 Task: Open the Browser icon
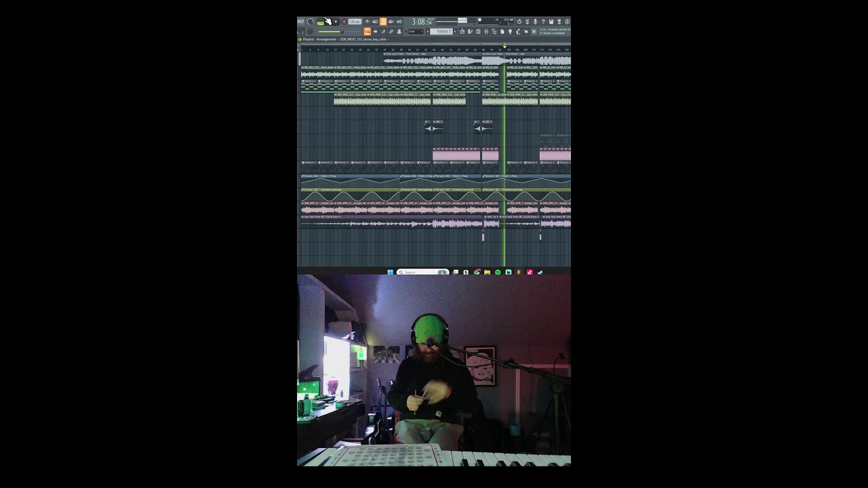(x=494, y=31)
